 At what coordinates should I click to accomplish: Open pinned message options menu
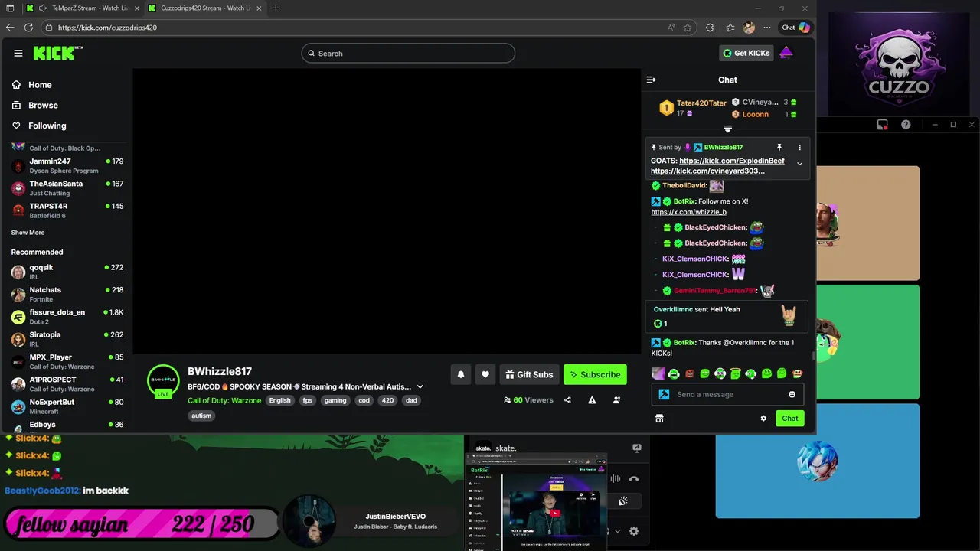[x=799, y=147]
